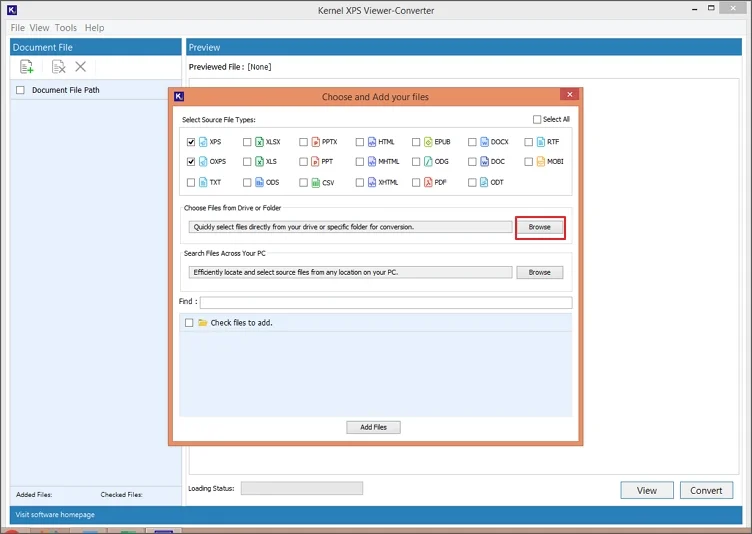Open the Tools menu
The width and height of the screenshot is (752, 534).
(x=66, y=28)
